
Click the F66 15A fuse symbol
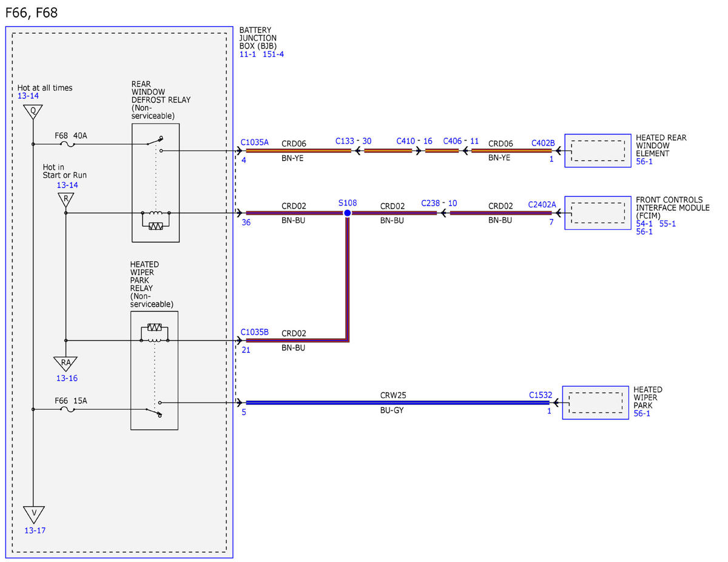(68, 409)
